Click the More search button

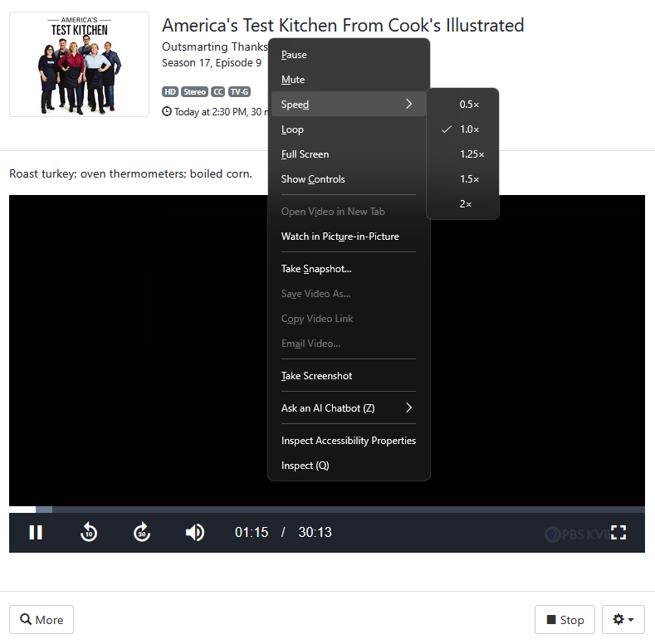point(42,620)
